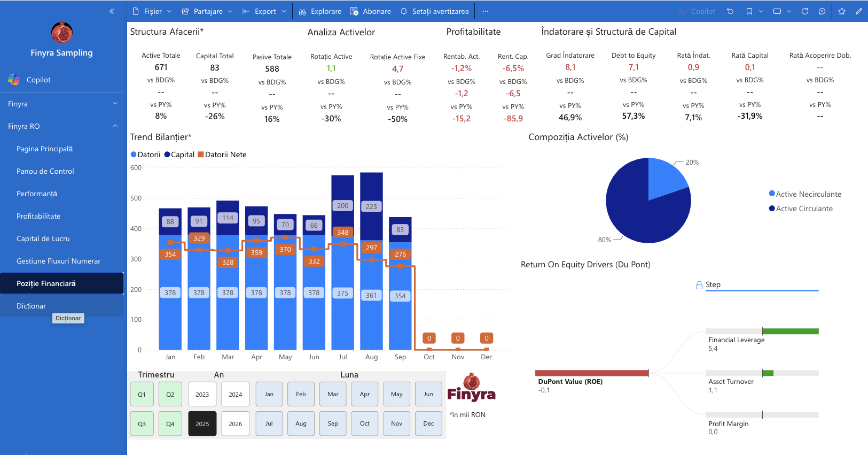
Task: Click the Datorii legend color marker
Action: click(x=134, y=155)
